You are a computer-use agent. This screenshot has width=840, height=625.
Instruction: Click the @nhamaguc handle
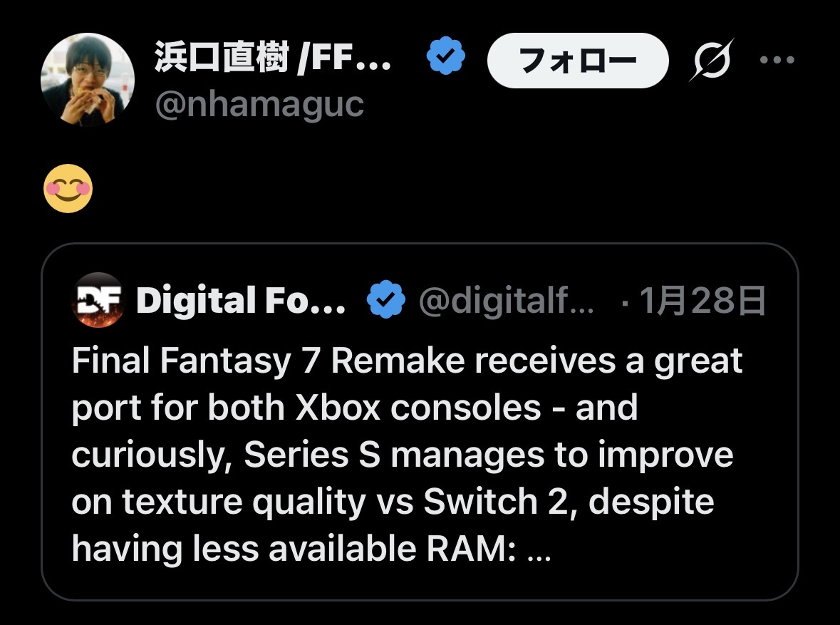coord(259,105)
